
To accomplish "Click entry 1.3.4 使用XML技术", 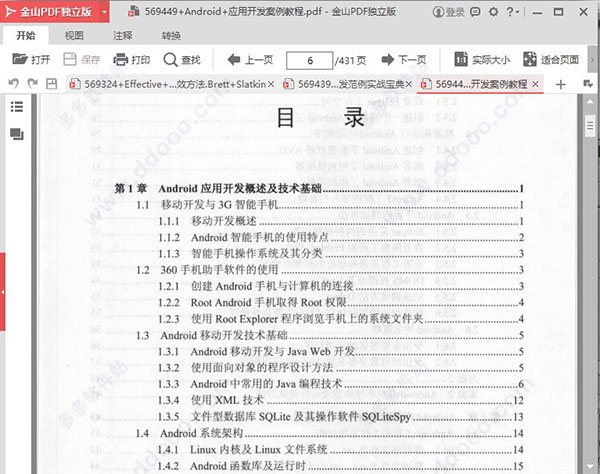I will pos(341,401).
